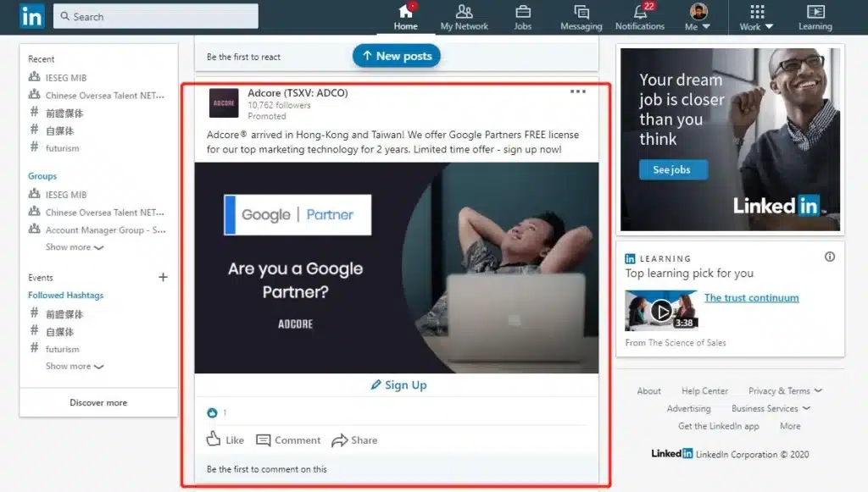Viewport: 868px width, 492px height.
Task: Open the post options three-dot menu
Action: pos(578,91)
